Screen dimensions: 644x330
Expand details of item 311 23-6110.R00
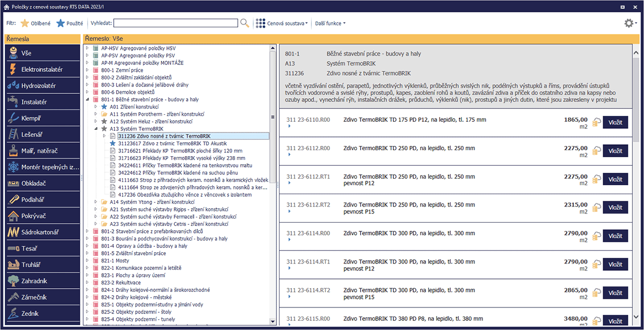tap(289, 127)
